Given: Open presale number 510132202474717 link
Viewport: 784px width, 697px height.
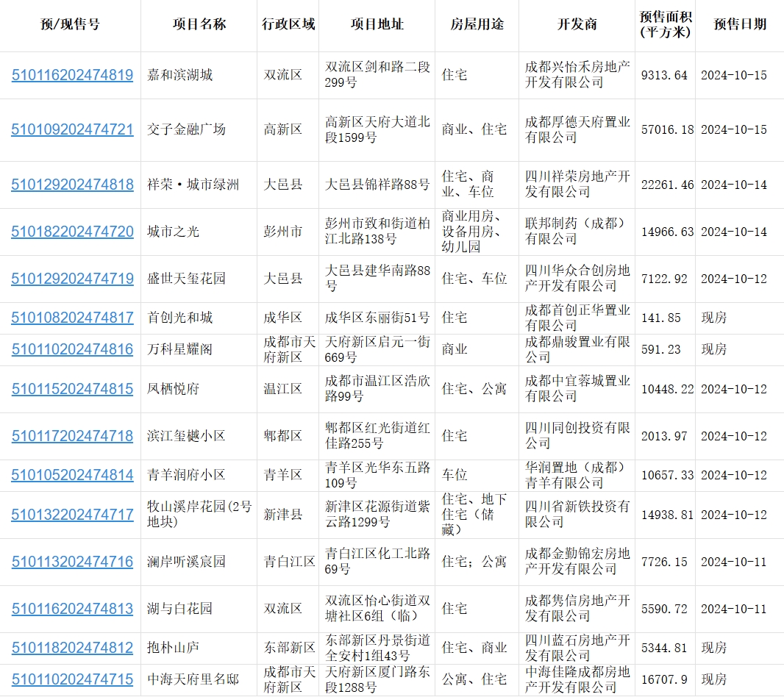Looking at the screenshot, I should point(73,515).
